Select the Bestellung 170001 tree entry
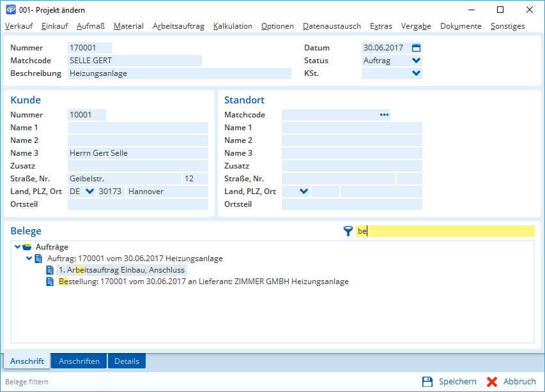 point(203,282)
